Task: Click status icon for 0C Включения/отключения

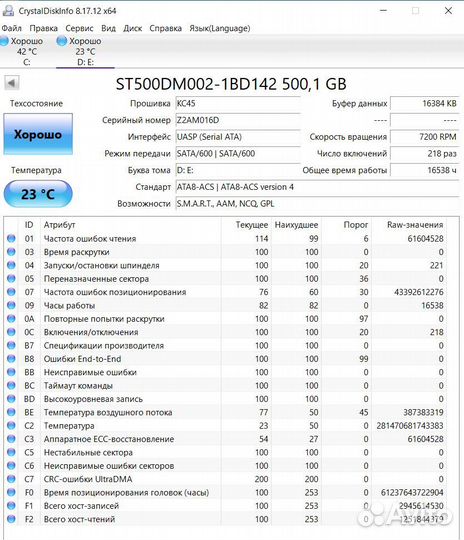Action: (x=11, y=332)
